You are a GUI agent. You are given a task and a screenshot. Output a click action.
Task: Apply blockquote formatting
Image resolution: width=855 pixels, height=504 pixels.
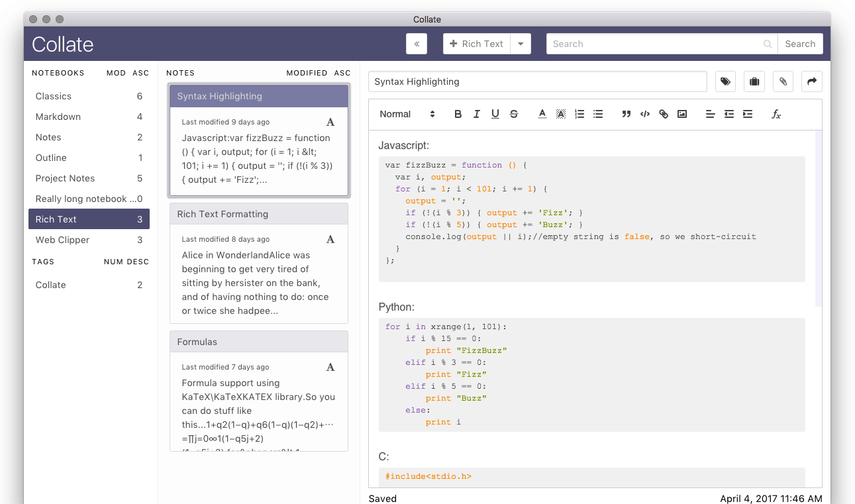(626, 114)
